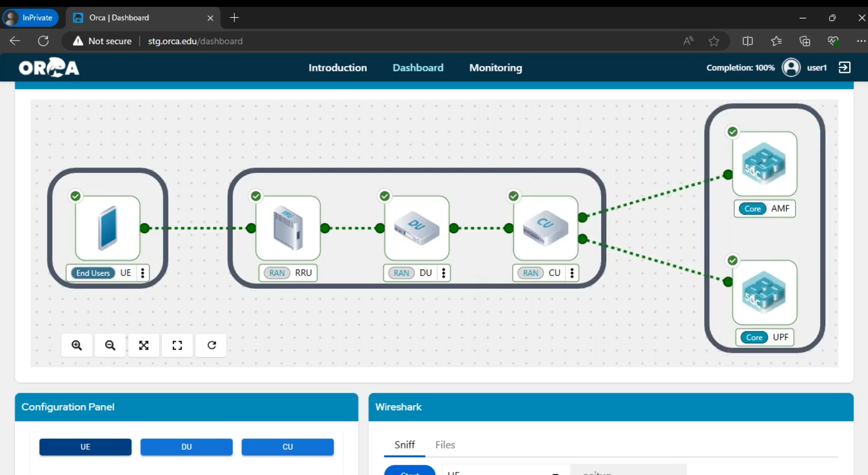This screenshot has width=868, height=475.
Task: Open the DU node three-dot menu
Action: (x=444, y=273)
